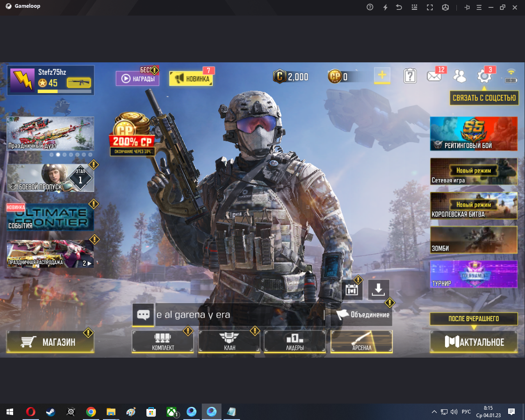Image resolution: width=525 pixels, height=420 pixels.
Task: Click СВЯЗАТЬ С СОЦСЕТЬЮ button
Action: (x=484, y=98)
